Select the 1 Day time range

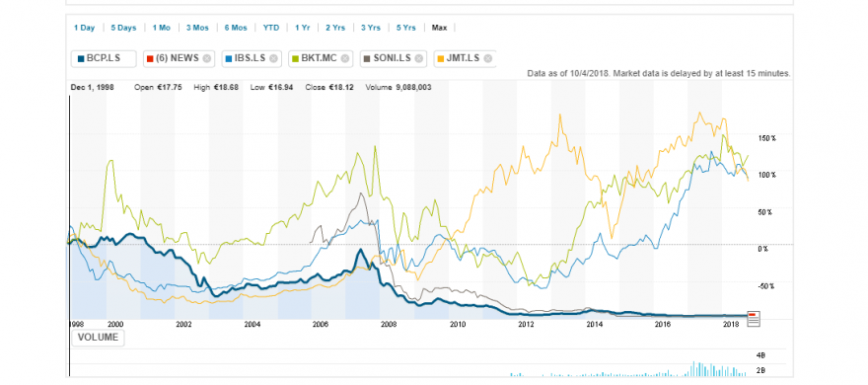pyautogui.click(x=84, y=28)
